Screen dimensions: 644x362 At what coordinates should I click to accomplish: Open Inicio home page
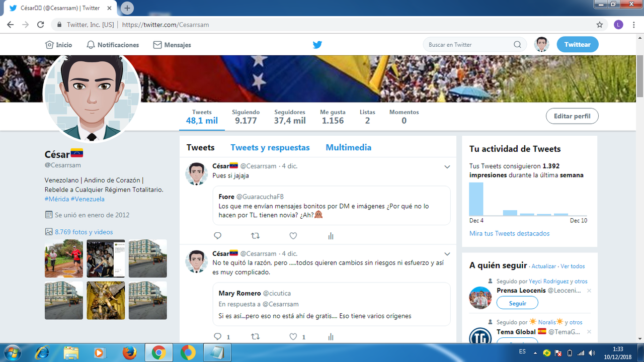click(59, 45)
